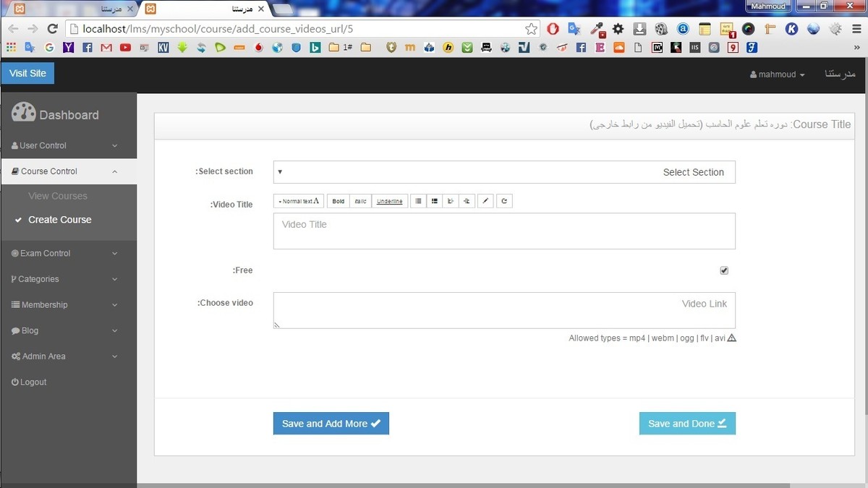Click into the Video Link text area
This screenshot has width=868, height=488.
tap(503, 310)
